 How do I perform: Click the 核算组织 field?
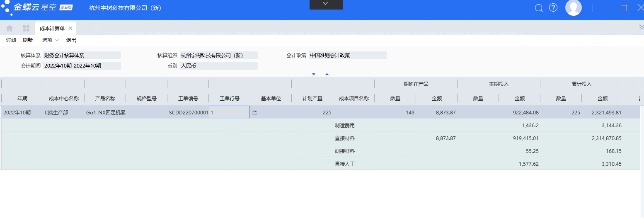pos(219,55)
